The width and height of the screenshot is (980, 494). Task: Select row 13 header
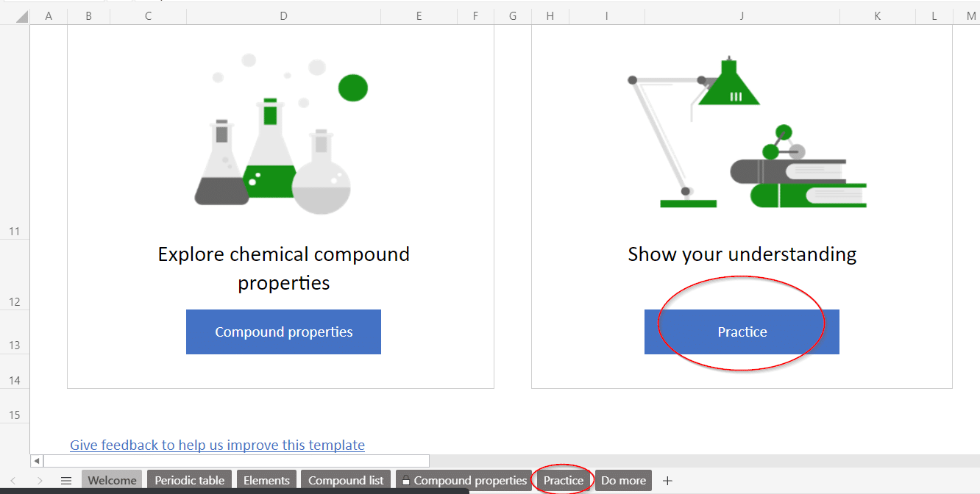click(x=15, y=346)
